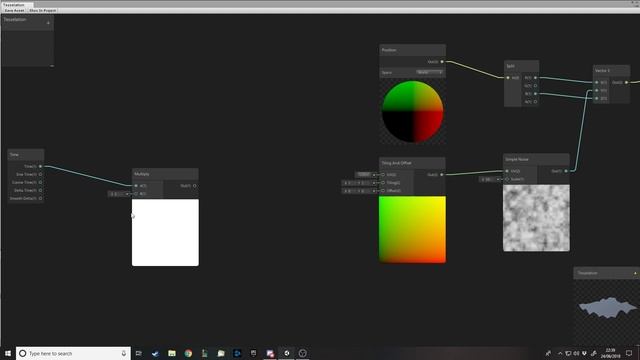
Task: Click the Split node R output port
Action: 536,78
